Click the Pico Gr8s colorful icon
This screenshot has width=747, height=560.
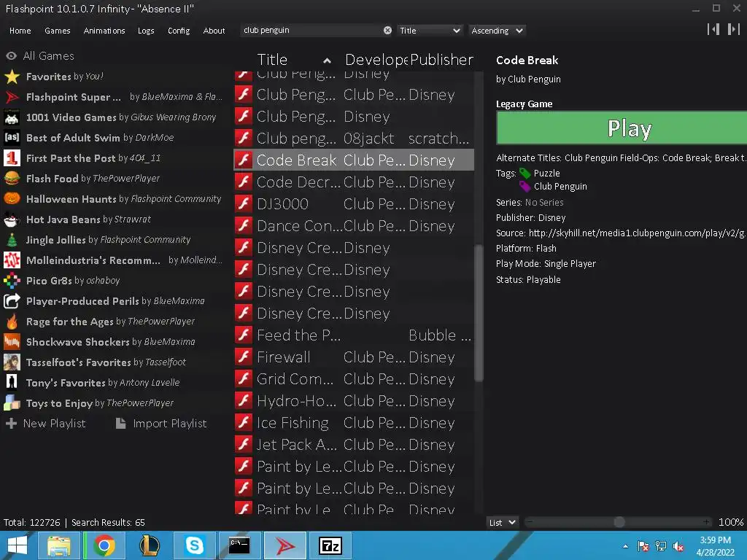pos(12,281)
